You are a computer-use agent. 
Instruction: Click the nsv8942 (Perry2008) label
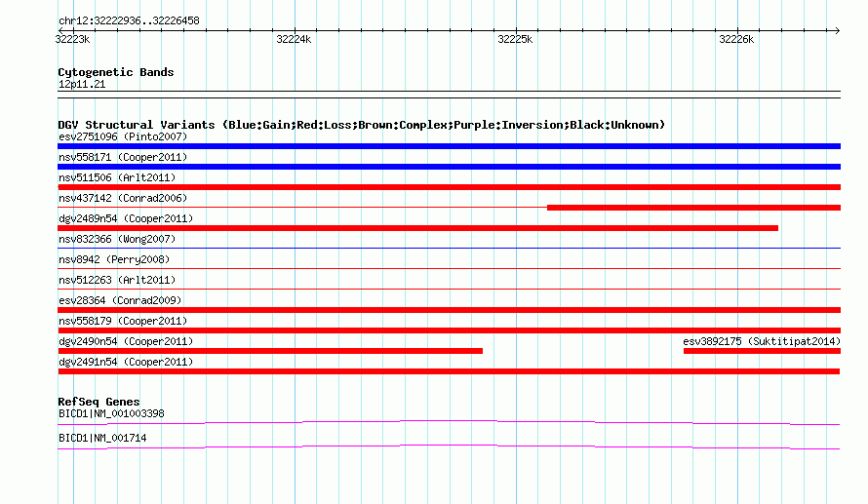coord(114,259)
